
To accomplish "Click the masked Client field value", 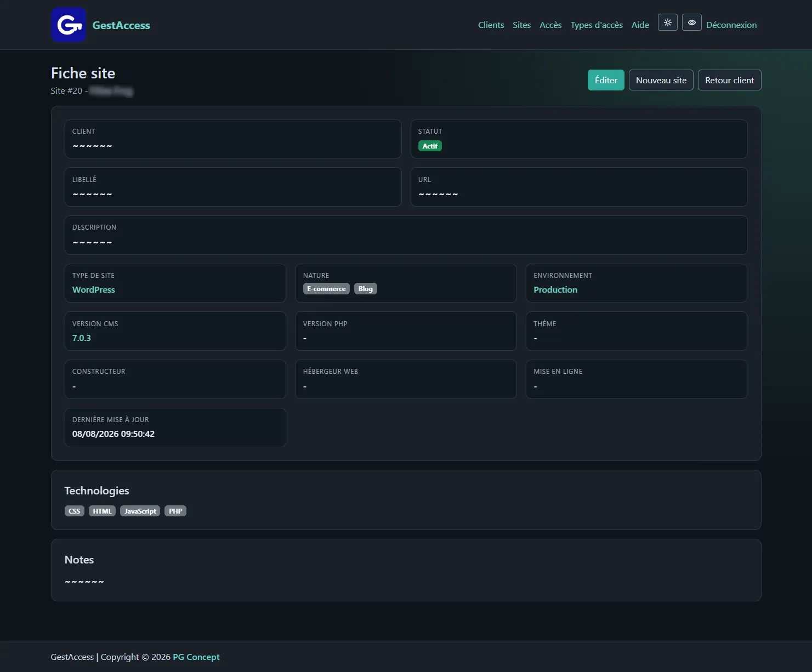I will (x=92, y=146).
